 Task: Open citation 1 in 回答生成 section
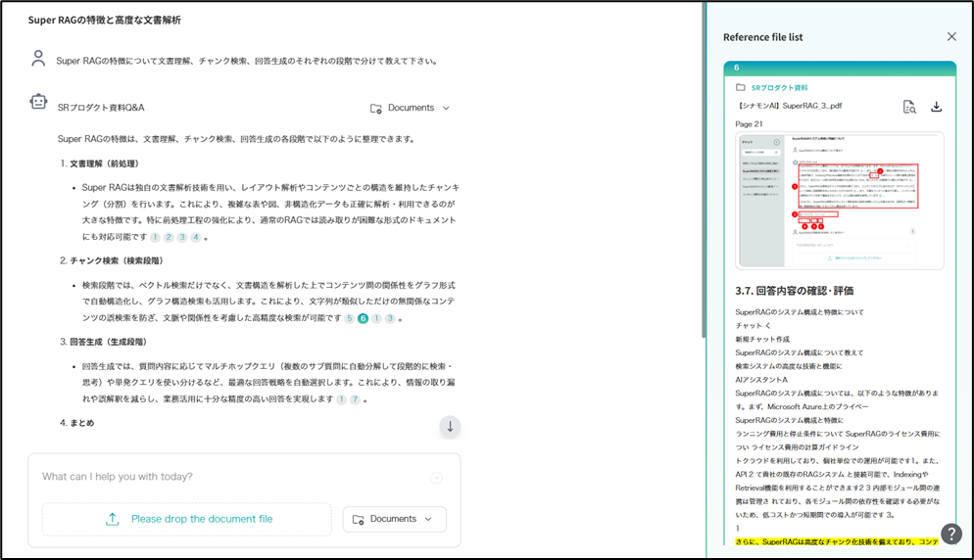[341, 399]
